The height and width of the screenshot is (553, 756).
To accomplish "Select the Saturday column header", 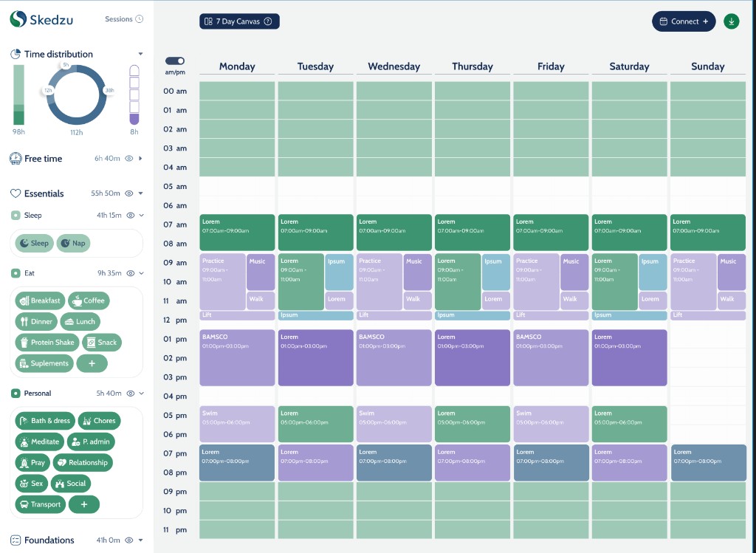I will (x=629, y=66).
